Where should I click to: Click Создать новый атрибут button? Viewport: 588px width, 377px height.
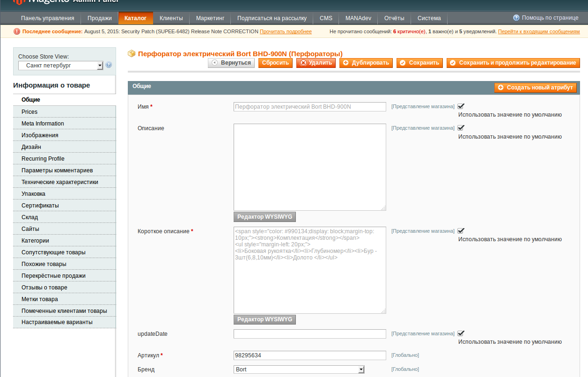[x=535, y=88]
